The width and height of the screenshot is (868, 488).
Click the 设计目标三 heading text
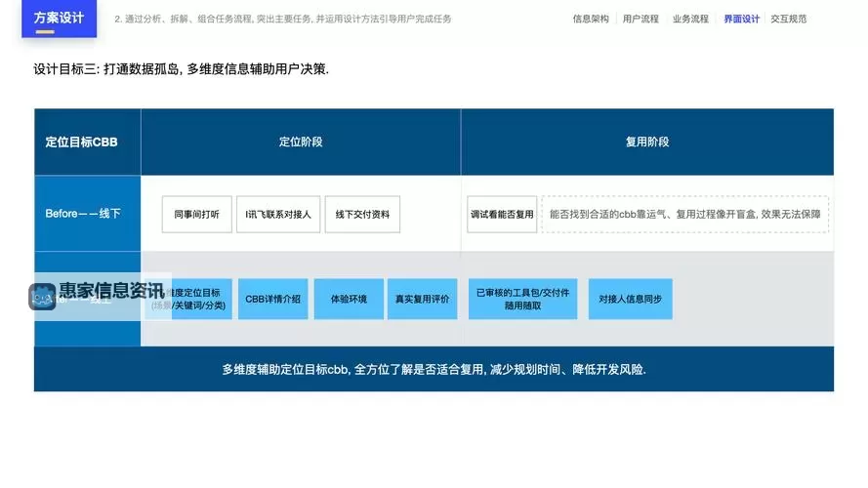pos(181,69)
